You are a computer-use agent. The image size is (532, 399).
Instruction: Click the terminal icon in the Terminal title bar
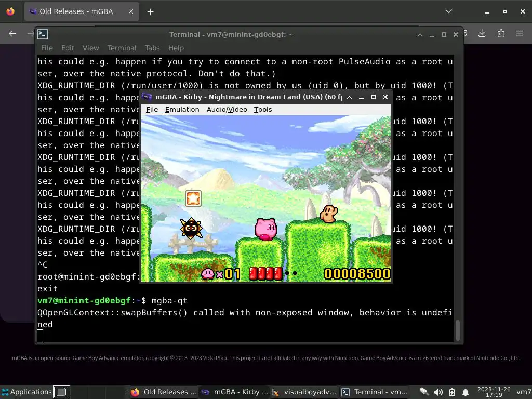43,34
